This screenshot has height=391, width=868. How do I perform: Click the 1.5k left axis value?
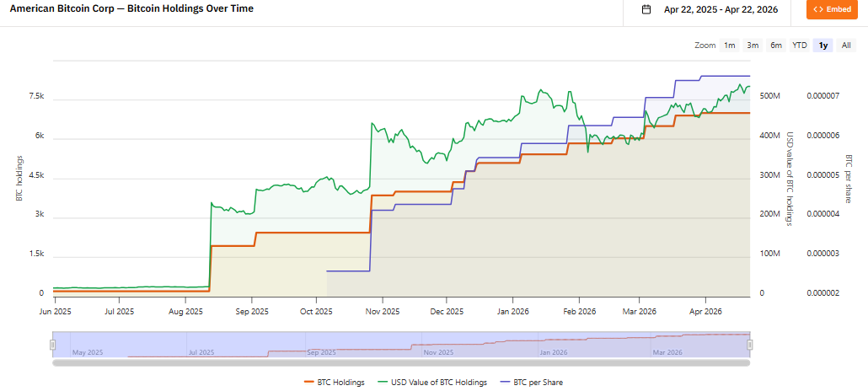point(36,254)
